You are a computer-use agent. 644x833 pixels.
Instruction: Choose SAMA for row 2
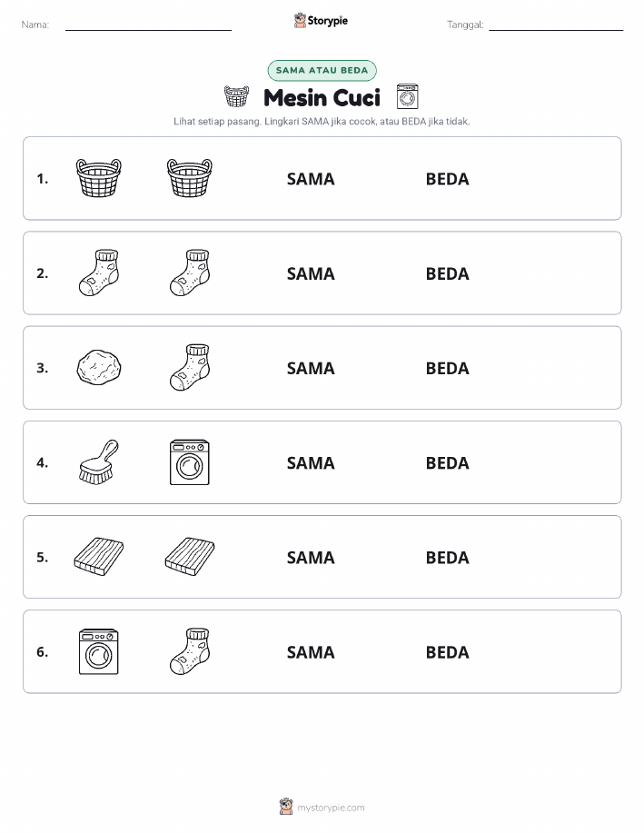point(311,273)
